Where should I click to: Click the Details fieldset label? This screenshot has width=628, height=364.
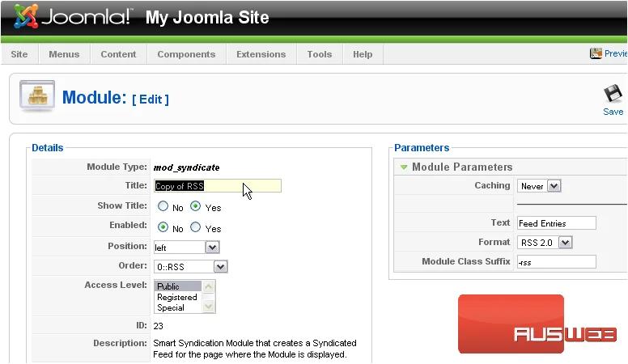[48, 148]
